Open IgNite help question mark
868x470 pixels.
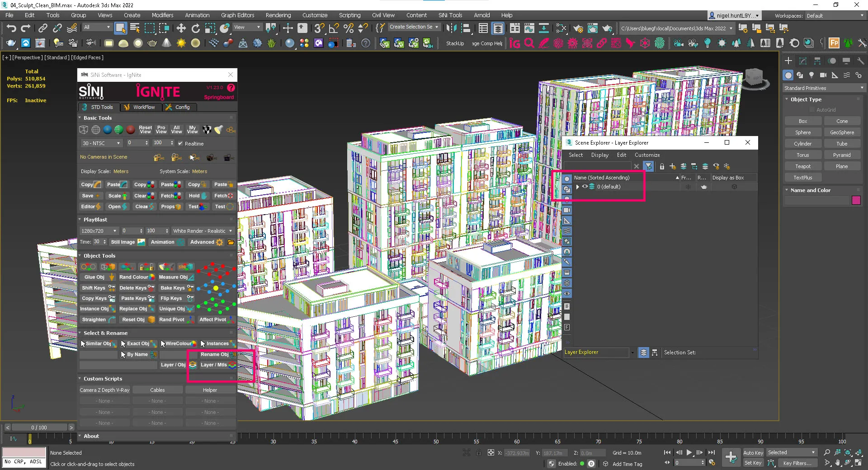pos(231,88)
